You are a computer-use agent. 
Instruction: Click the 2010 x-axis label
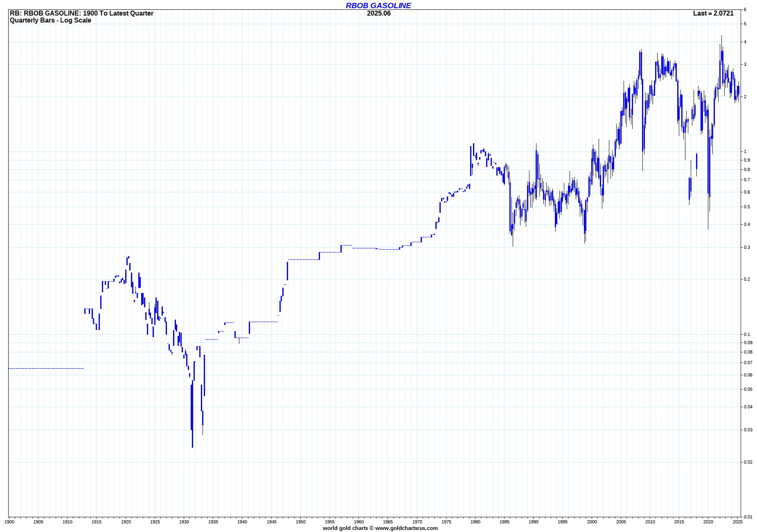tap(650, 521)
